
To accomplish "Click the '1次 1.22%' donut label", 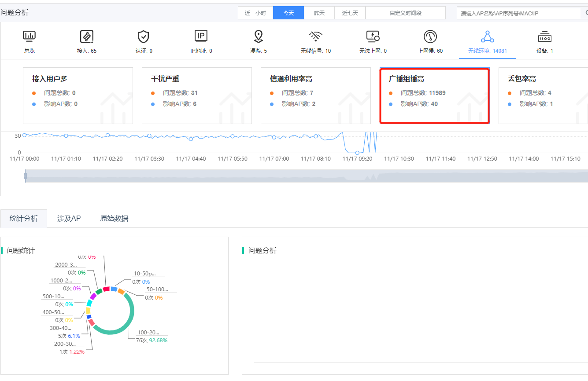I will tap(72, 352).
